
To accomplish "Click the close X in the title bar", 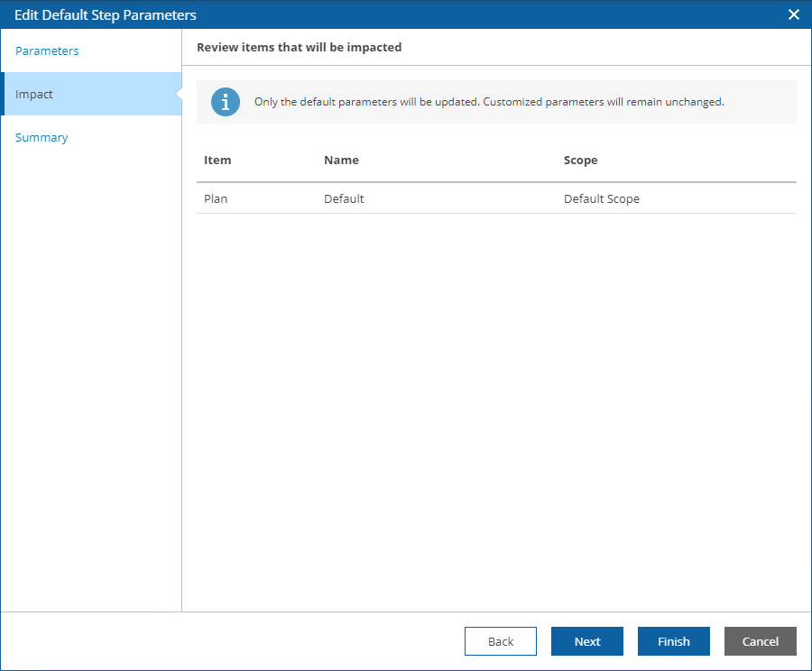I will 793,14.
